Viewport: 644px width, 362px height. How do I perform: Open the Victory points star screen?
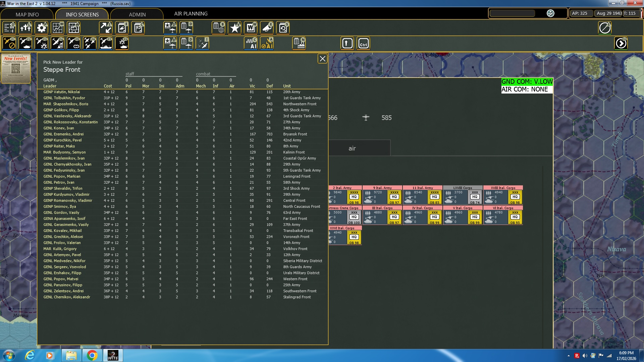pyautogui.click(x=234, y=28)
